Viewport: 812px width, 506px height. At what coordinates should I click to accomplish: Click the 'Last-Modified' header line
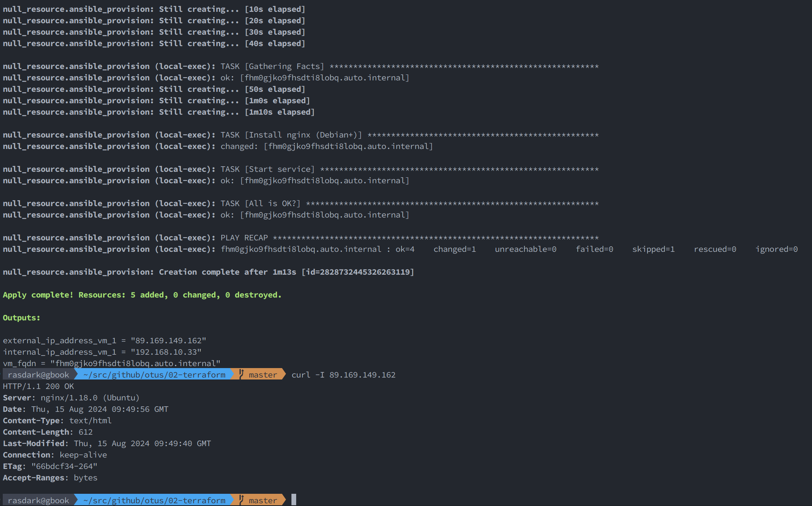(x=107, y=443)
